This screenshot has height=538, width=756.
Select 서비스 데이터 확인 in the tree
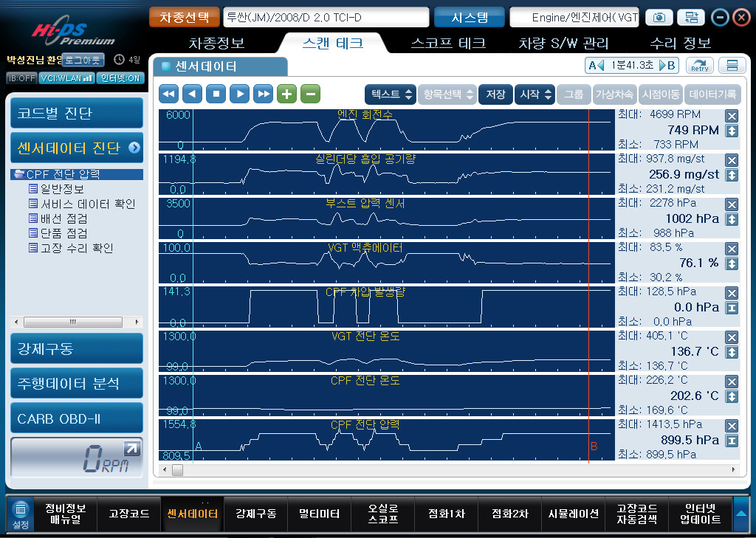point(88,204)
